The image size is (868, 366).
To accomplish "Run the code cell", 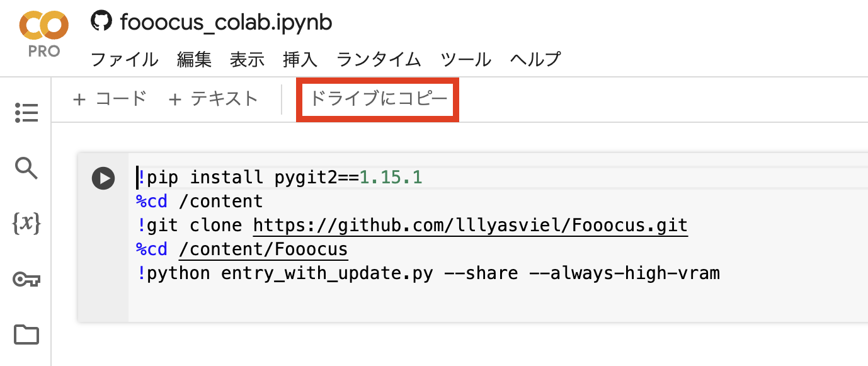I will click(103, 178).
